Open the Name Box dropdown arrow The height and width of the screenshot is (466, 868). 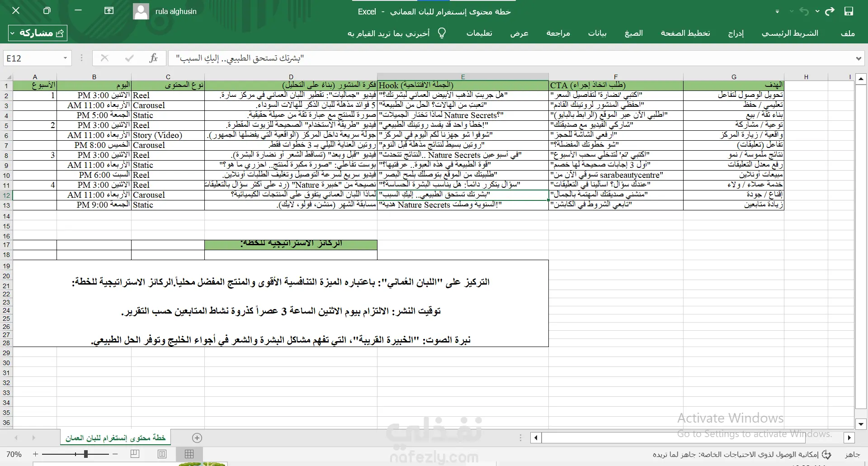click(x=65, y=58)
